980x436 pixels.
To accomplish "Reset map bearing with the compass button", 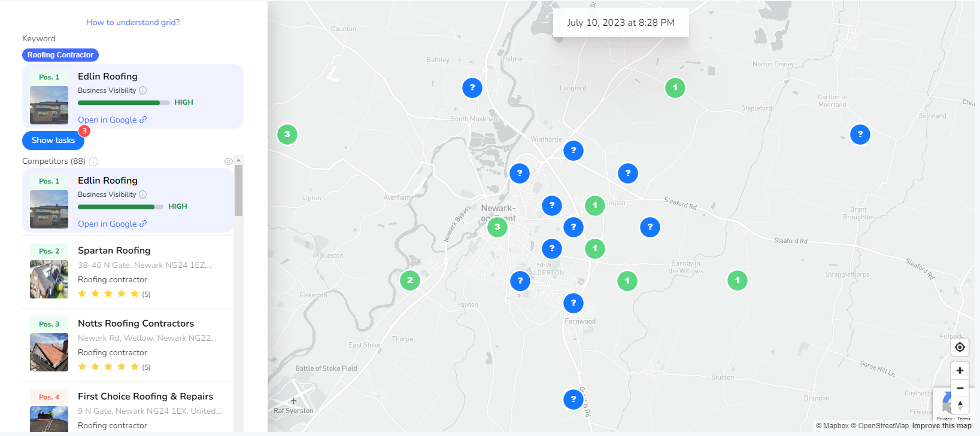I will [960, 405].
